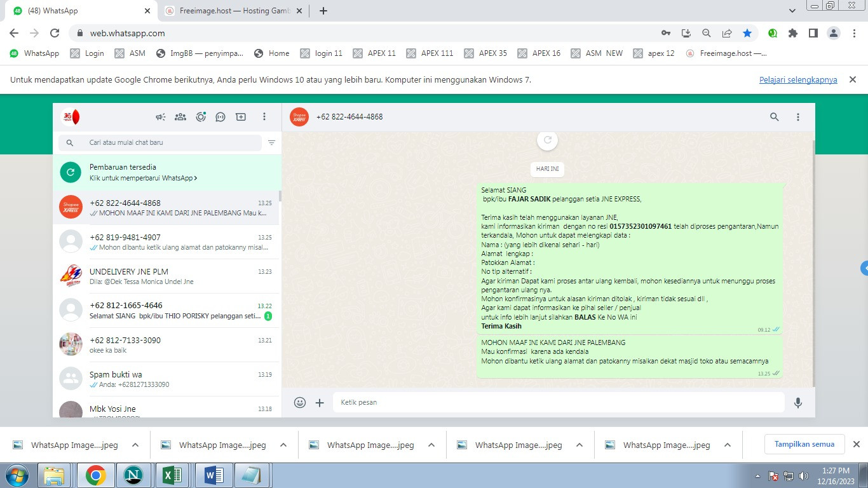
Task: Open the login 11 bookmark
Action: [x=321, y=53]
